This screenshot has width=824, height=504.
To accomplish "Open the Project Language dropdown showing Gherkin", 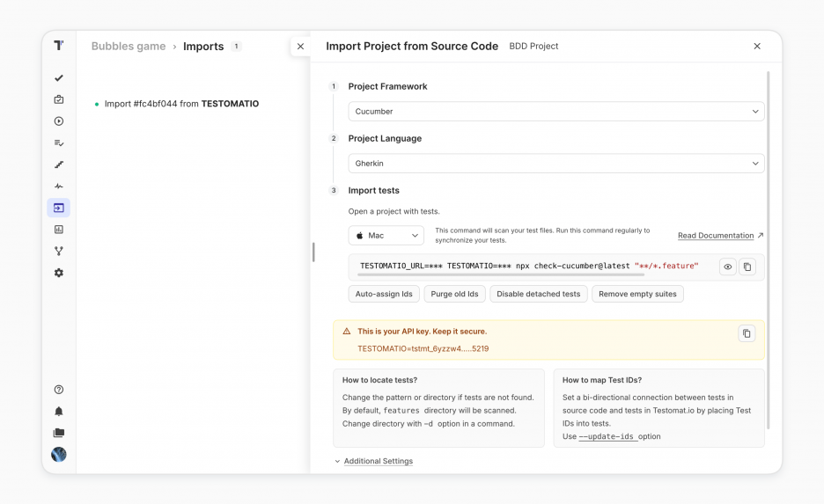I will click(556, 164).
